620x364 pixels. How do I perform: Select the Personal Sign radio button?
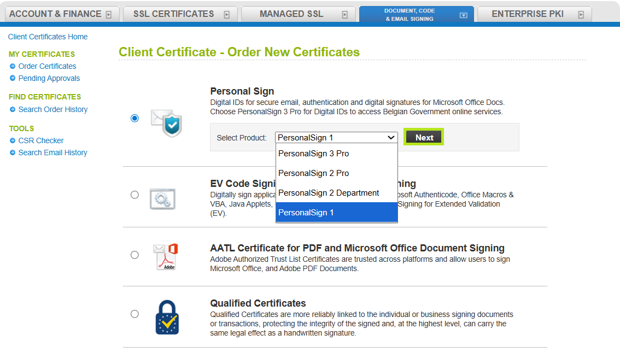coord(134,118)
